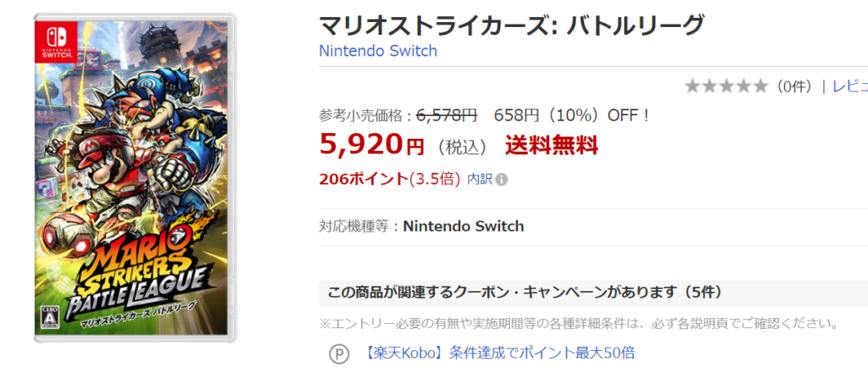Open the 楽天Kobo ポイント最大50倍 campaign link
Viewport: 868px width, 368px height.
coord(500,353)
